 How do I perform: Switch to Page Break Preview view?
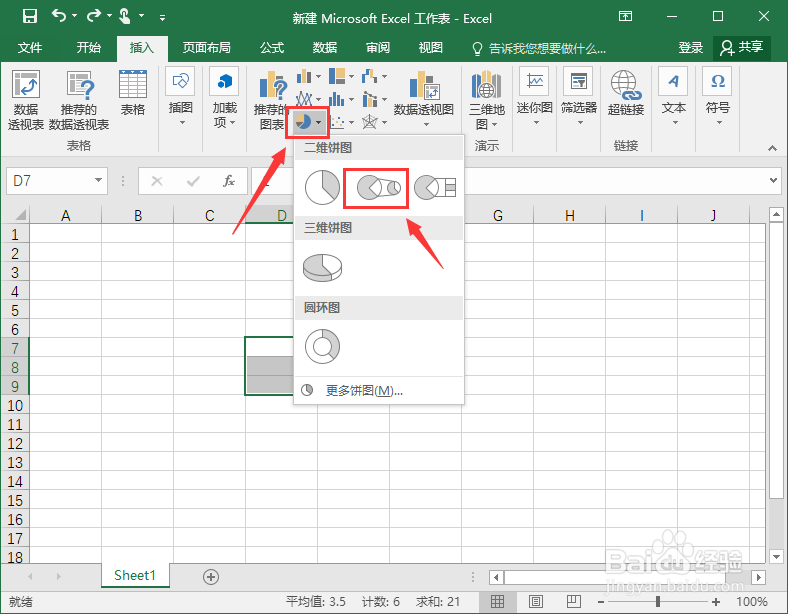pos(573,601)
